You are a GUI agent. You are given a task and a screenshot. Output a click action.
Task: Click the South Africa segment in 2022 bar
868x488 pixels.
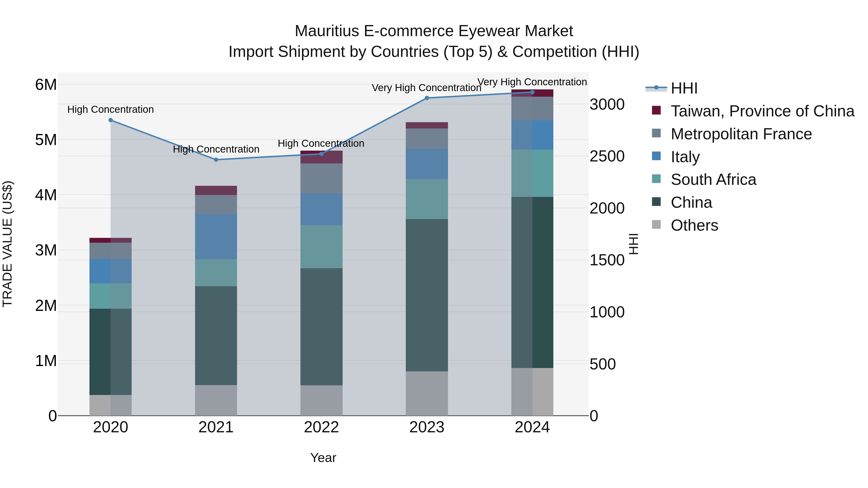pos(321,247)
